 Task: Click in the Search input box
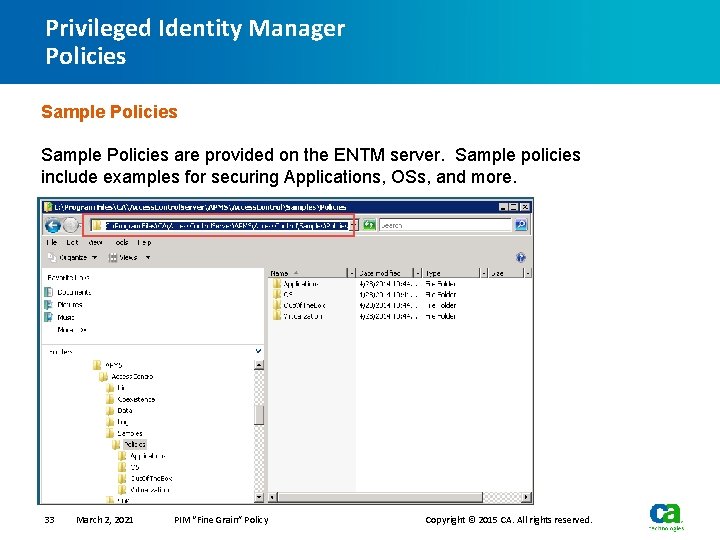[x=445, y=225]
